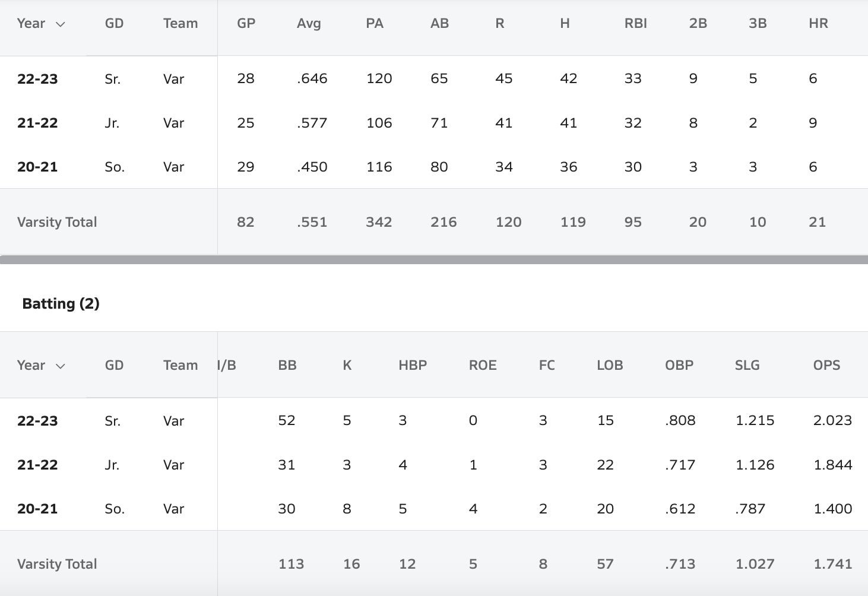Sort by the BB column header
Viewport: 868px width, 596px height.
287,366
